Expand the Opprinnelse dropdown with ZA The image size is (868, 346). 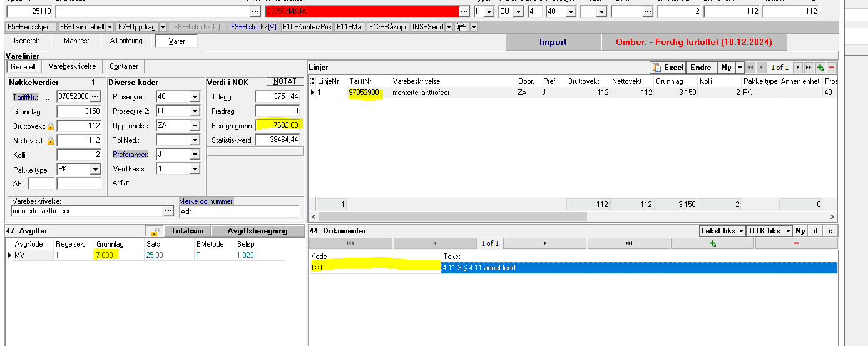[194, 126]
